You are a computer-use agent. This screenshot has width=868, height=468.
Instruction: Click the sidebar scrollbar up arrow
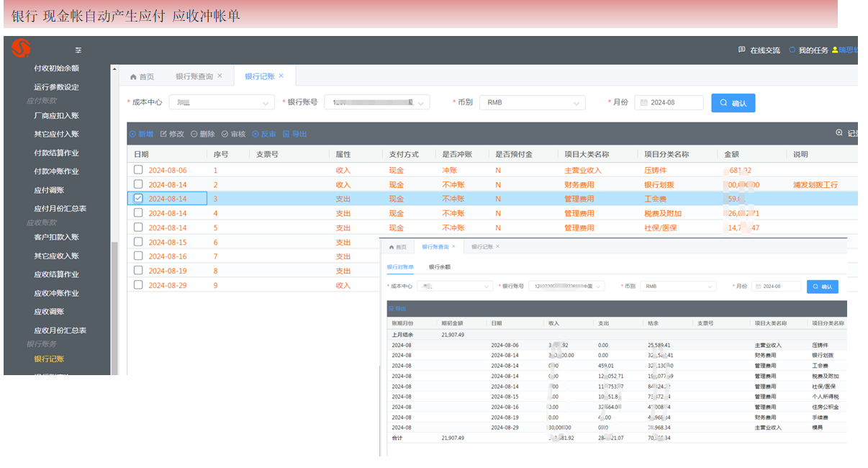pos(114,69)
